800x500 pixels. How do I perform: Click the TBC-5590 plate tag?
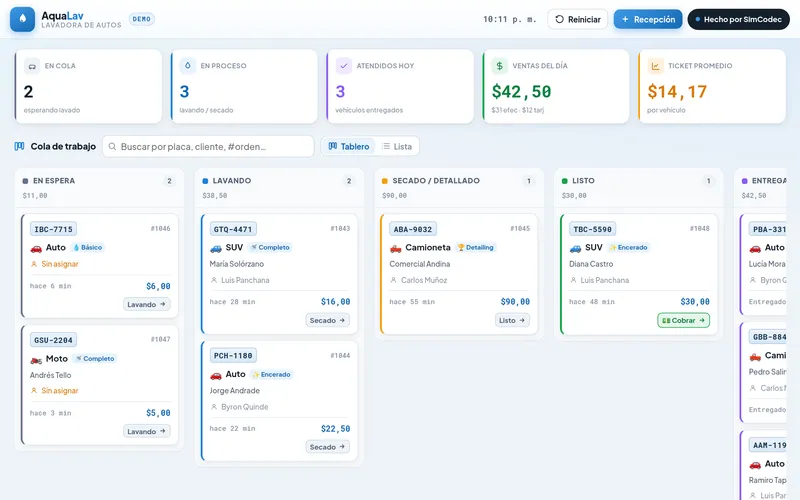tap(592, 229)
